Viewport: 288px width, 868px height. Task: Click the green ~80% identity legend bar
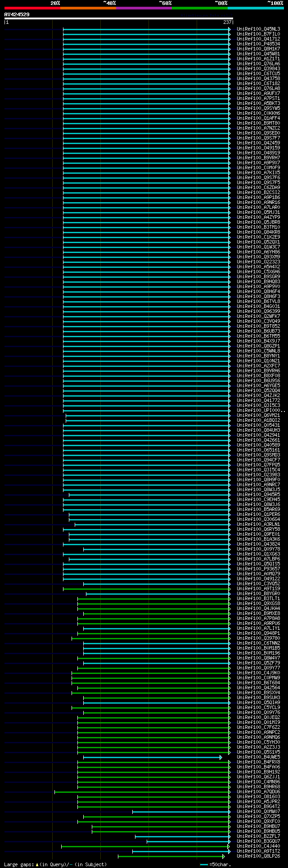point(200,8)
